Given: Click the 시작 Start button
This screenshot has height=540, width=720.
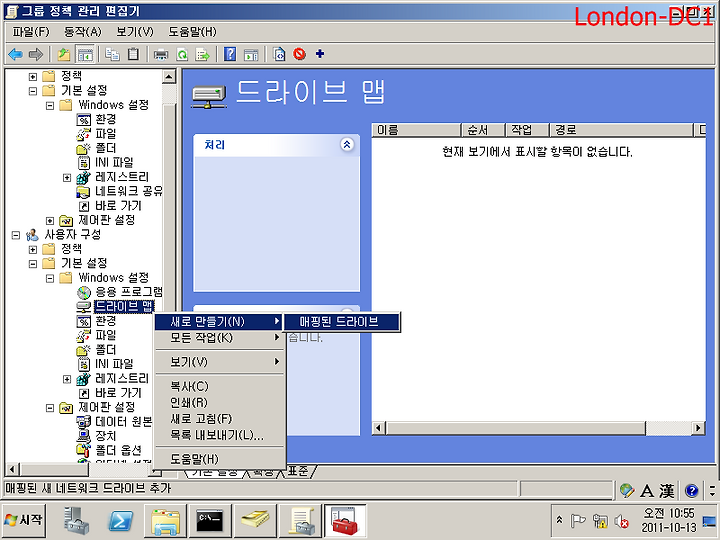Looking at the screenshot, I should point(24,520).
